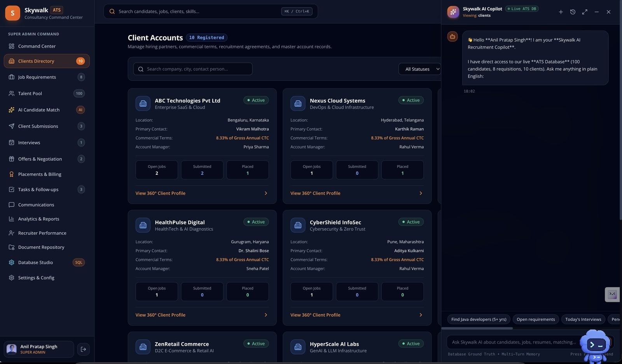Open Talent Pool menu item
Image resolution: width=622 pixels, height=364 pixels.
coord(47,93)
